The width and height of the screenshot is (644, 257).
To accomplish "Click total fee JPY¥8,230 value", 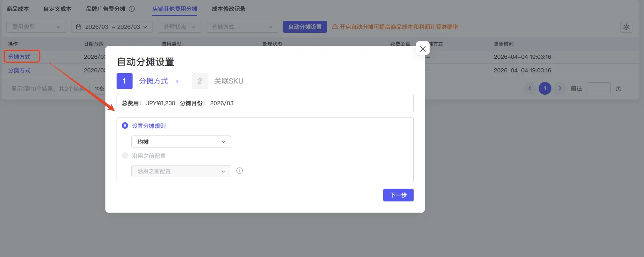I will tap(161, 103).
